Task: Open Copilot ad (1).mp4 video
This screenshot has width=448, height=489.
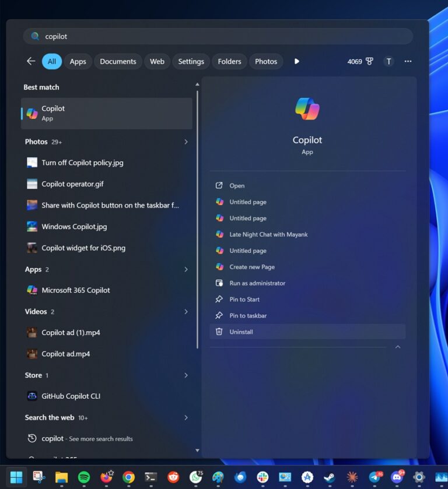Action: (x=107, y=332)
